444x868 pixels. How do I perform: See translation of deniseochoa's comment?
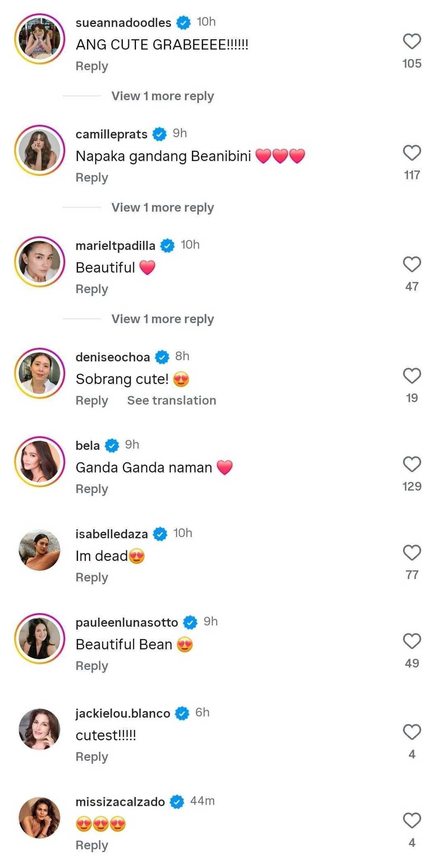(171, 400)
